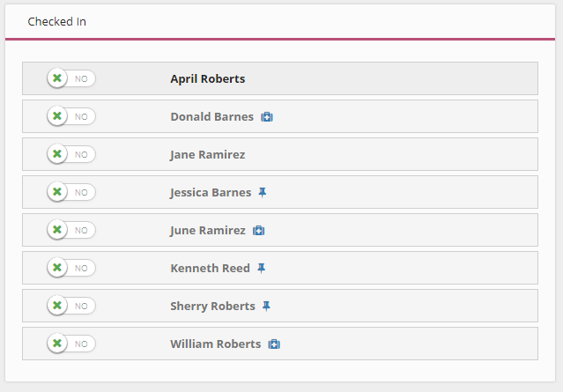Toggle check-in switch for April Roberts

(71, 78)
